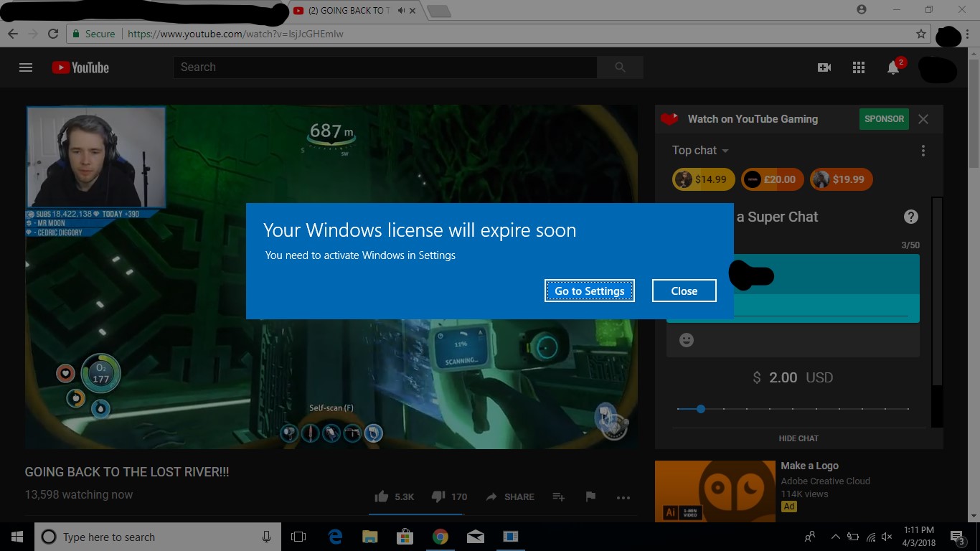The image size is (980, 551).
Task: Click the Add to playlist icon
Action: click(559, 496)
